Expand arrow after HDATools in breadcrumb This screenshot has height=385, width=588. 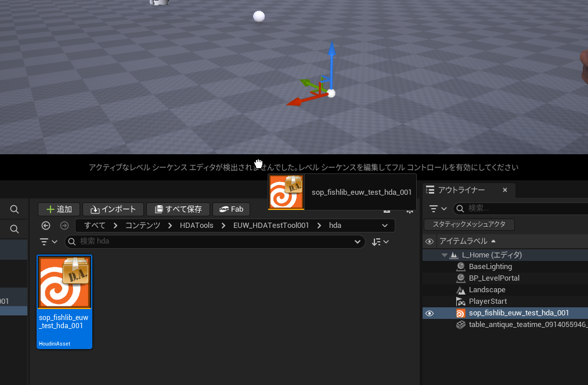(x=223, y=226)
